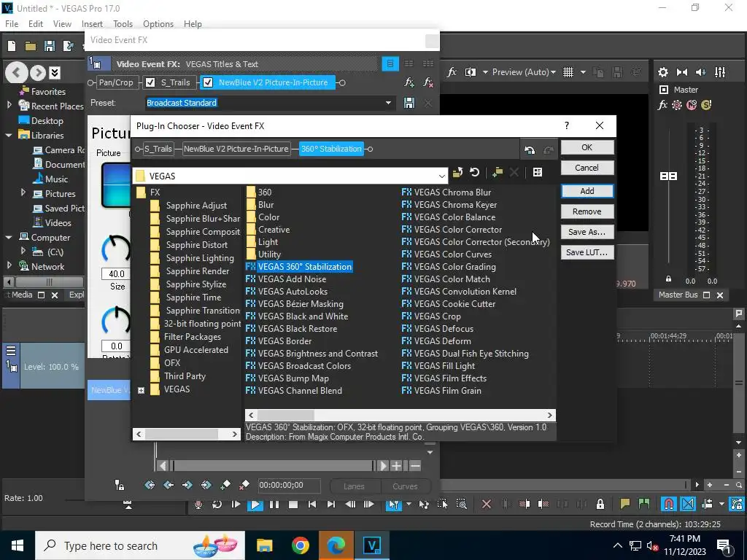Toggle the Master Bus lock icon
Viewport: 747px width, 560px height.
click(668, 279)
